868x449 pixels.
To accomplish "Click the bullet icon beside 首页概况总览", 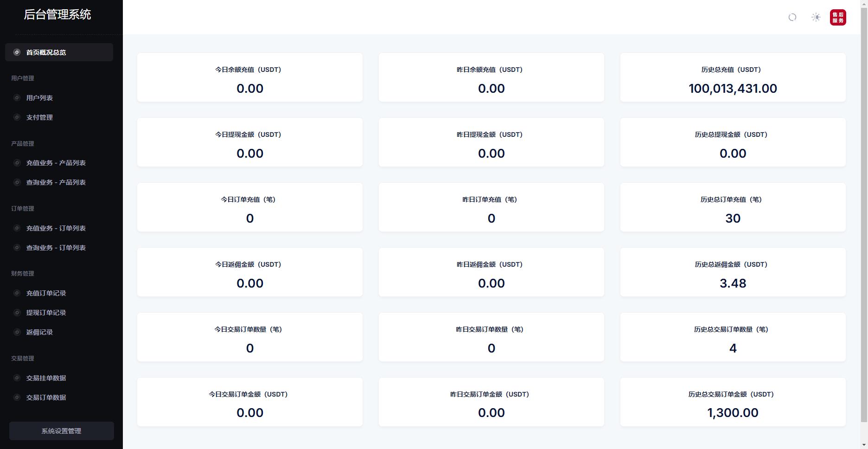I will [17, 52].
